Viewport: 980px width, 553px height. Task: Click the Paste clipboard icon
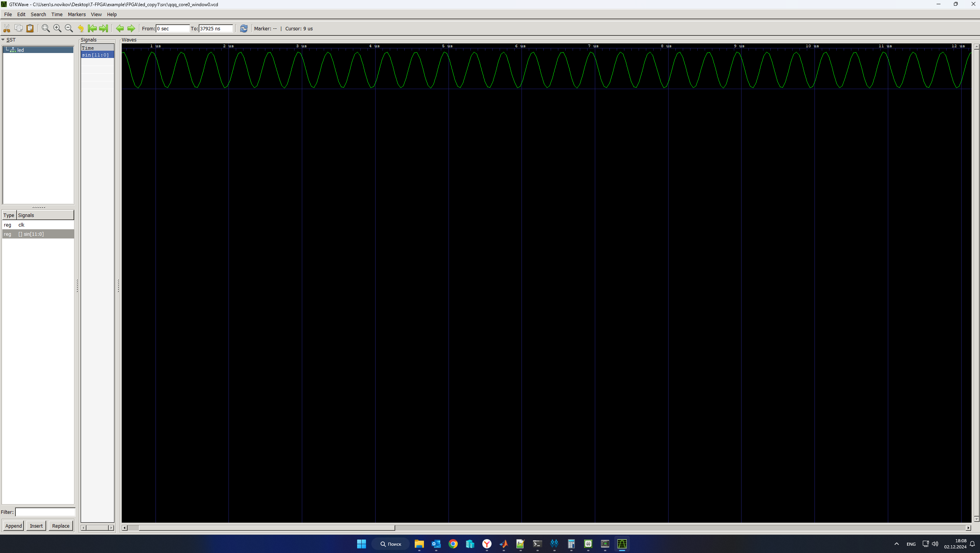point(30,28)
